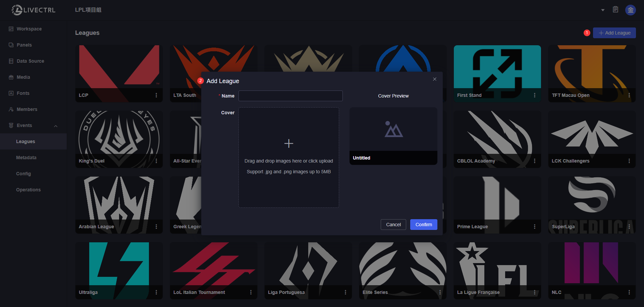The height and width of the screenshot is (307, 644).
Task: Click Cancel in Add League dialog
Action: pos(393,225)
